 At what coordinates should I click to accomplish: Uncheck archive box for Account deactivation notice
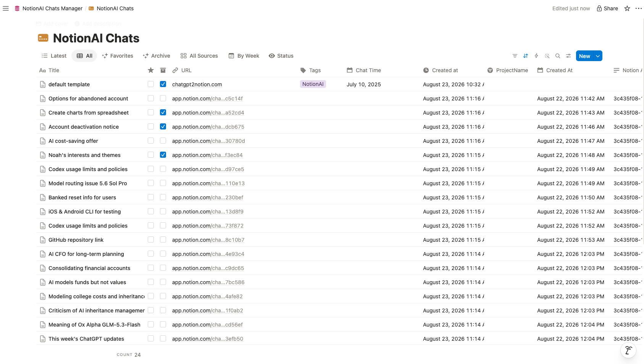163,126
